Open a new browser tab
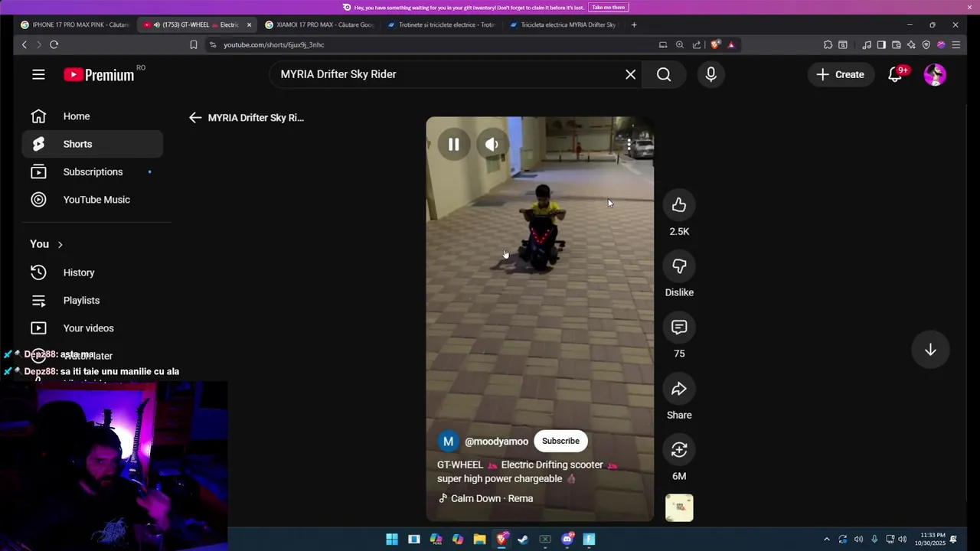The width and height of the screenshot is (980, 551). [x=633, y=24]
